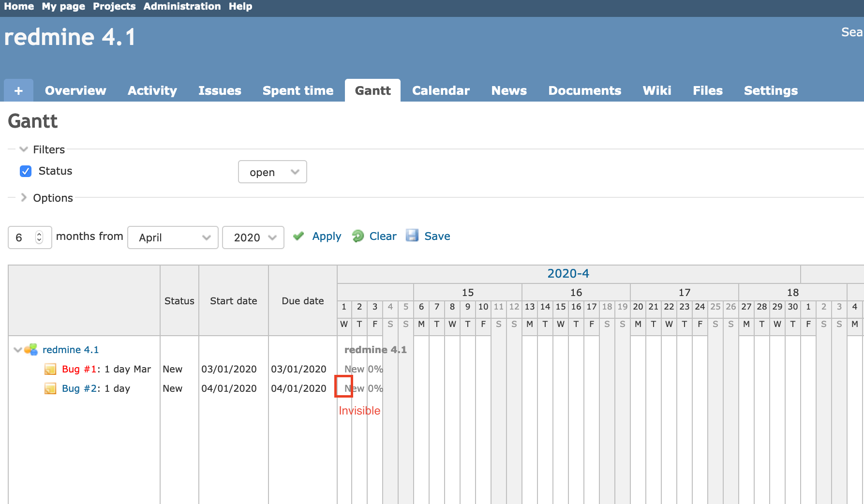Open the Documents tab
The width and height of the screenshot is (864, 504).
(x=584, y=90)
